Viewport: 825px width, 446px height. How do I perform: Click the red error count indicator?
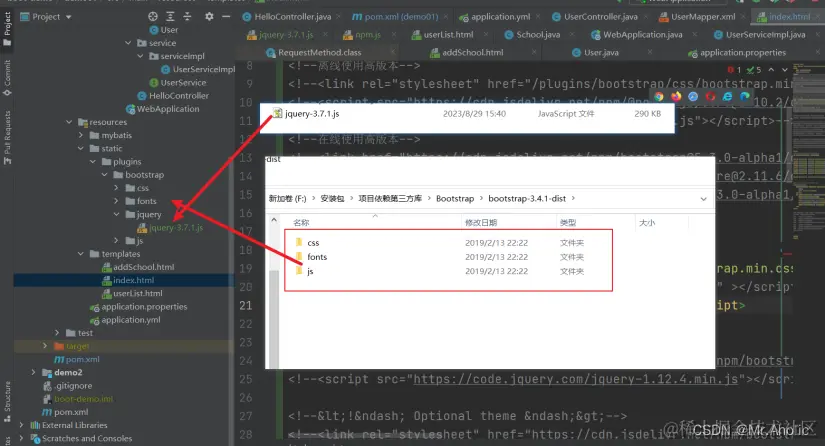[735, 69]
